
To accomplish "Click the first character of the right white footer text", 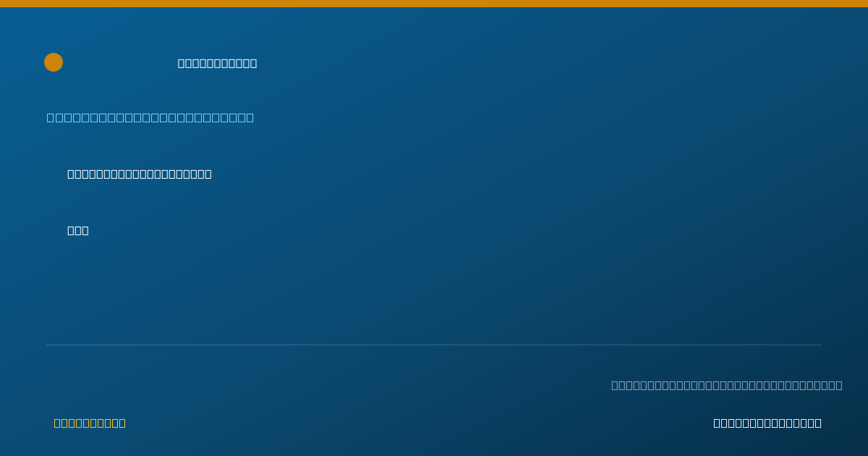I will (717, 423).
